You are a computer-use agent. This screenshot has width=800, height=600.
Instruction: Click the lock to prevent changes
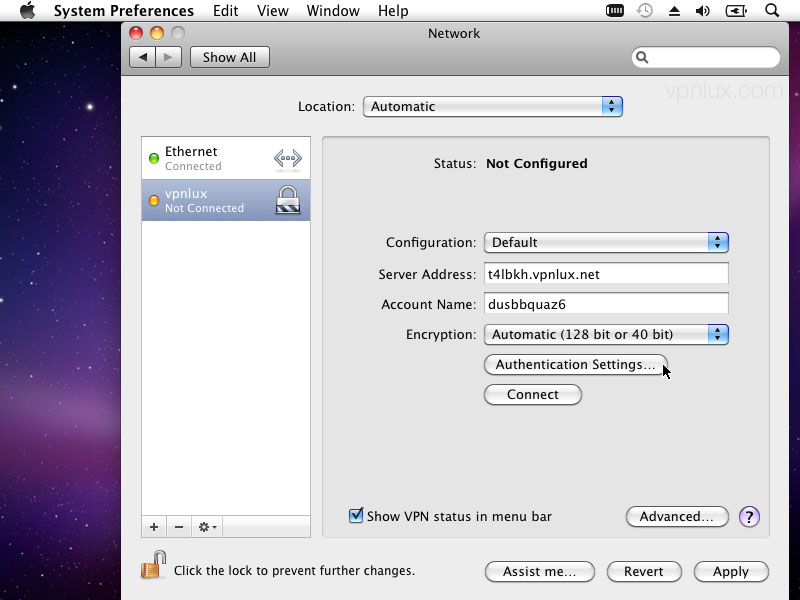coord(154,565)
